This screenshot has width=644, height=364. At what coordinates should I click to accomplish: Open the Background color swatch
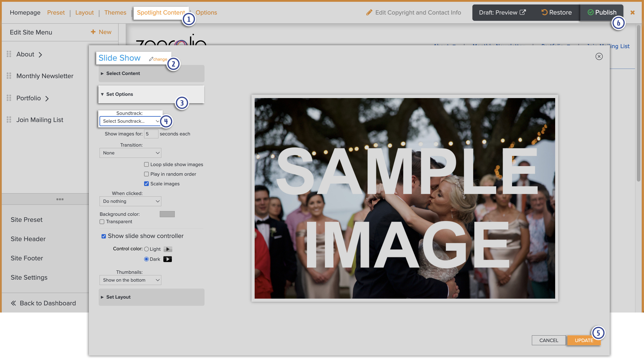tap(167, 214)
